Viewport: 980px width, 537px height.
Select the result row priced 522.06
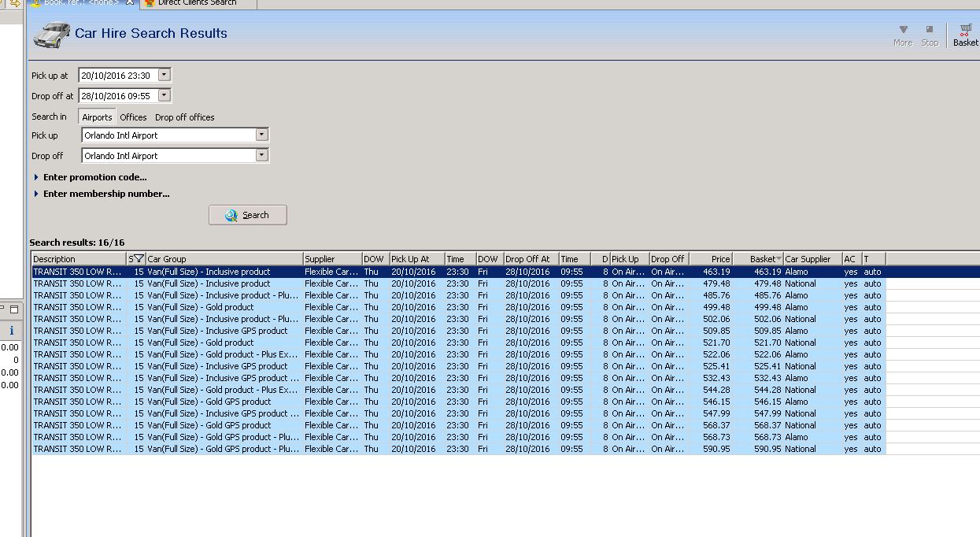pyautogui.click(x=458, y=354)
